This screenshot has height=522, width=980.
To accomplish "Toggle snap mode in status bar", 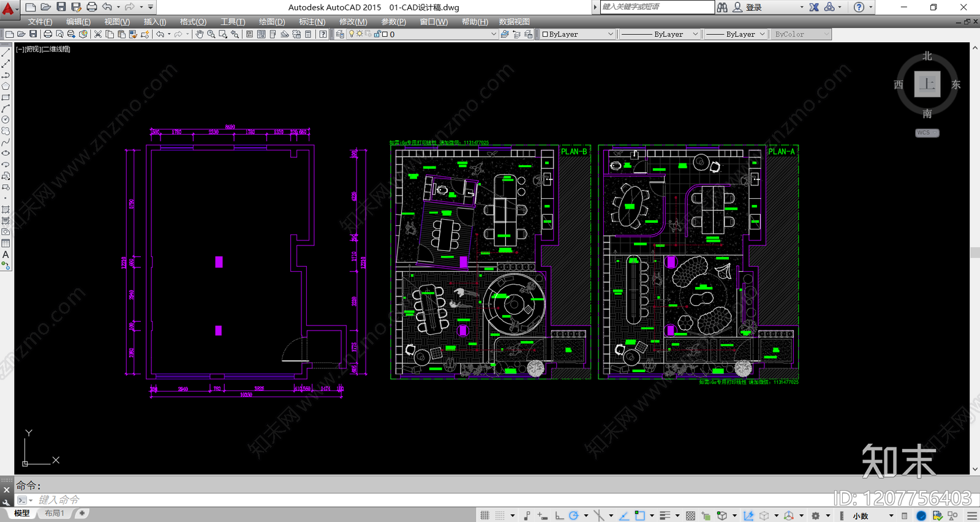I will coord(500,516).
